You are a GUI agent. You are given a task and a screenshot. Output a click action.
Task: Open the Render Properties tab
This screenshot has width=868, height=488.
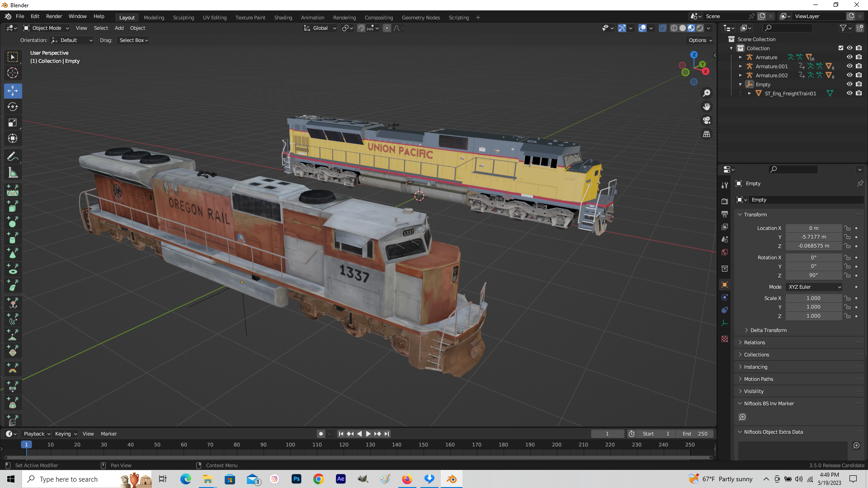point(725,201)
